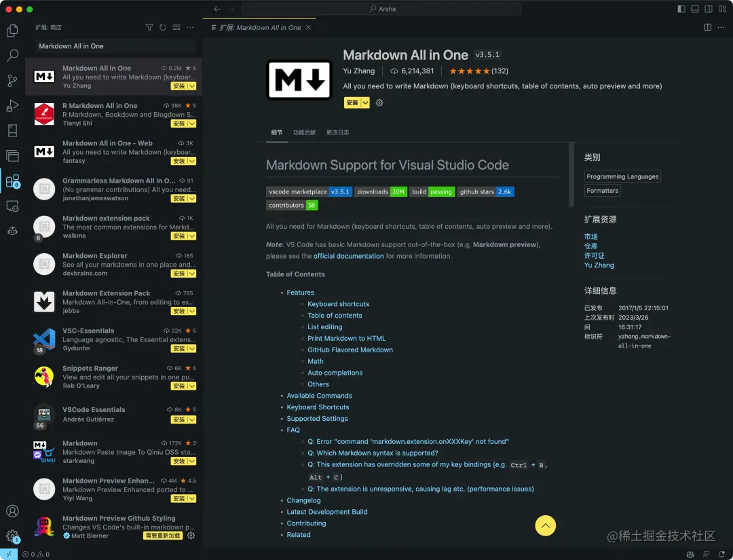
Task: Switch to the 更改日志 changelog tab
Action: pos(337,132)
